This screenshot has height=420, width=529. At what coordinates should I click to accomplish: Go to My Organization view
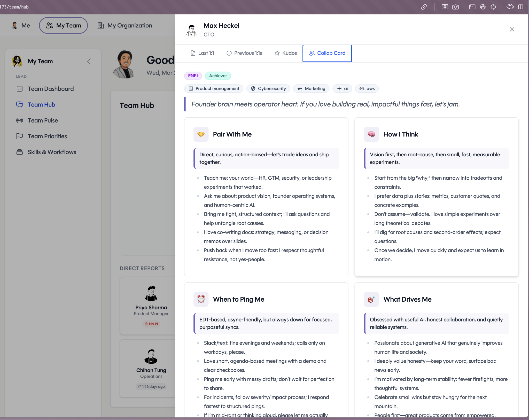125,26
